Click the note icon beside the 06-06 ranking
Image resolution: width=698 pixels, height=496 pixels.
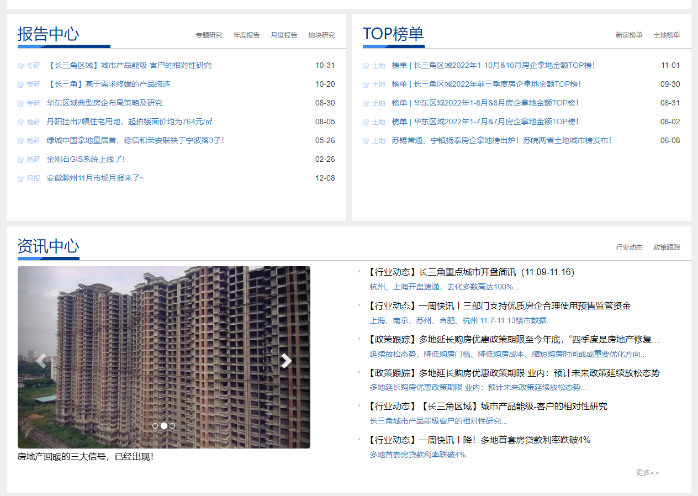tap(366, 141)
